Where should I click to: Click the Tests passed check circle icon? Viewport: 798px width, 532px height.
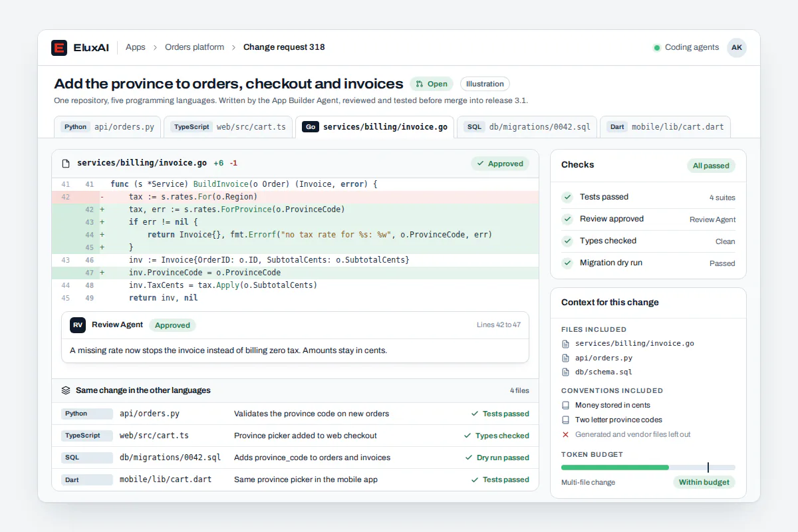coord(567,197)
